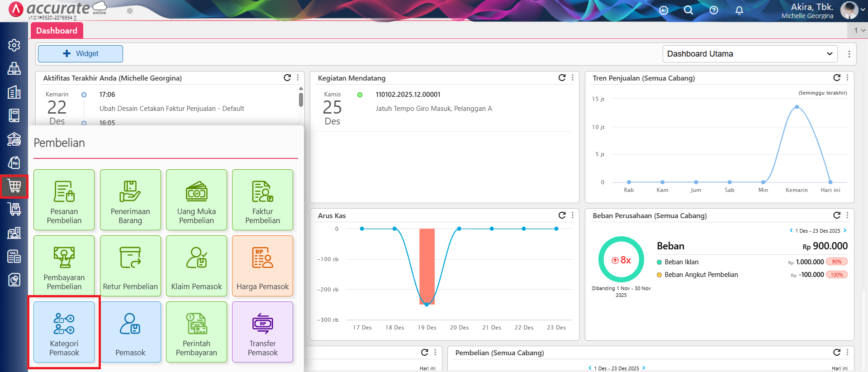Expand the Dashboard Utama dropdown

point(749,54)
